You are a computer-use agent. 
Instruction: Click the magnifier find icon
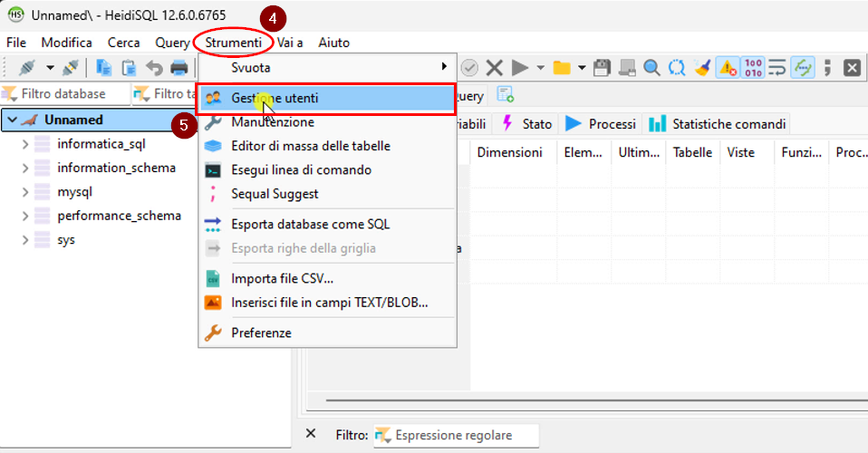point(651,68)
